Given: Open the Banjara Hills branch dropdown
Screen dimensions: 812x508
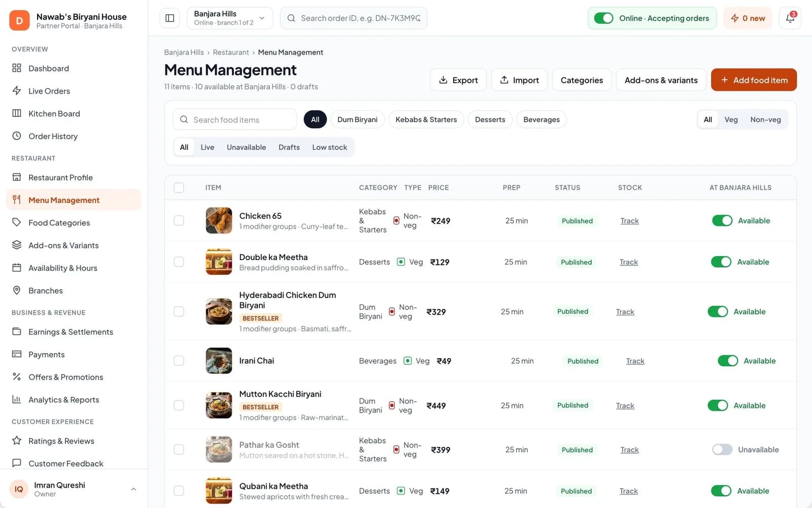Looking at the screenshot, I should [x=230, y=18].
